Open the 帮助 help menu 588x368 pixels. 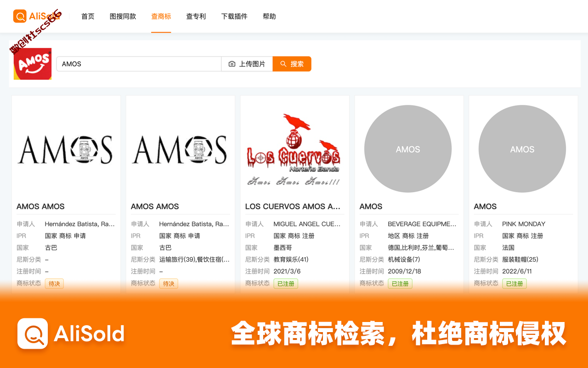pyautogui.click(x=269, y=17)
